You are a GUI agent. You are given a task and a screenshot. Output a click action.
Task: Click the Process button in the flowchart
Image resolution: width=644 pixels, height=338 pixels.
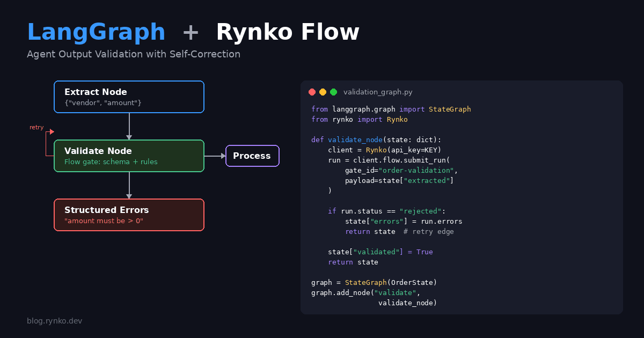pyautogui.click(x=252, y=156)
